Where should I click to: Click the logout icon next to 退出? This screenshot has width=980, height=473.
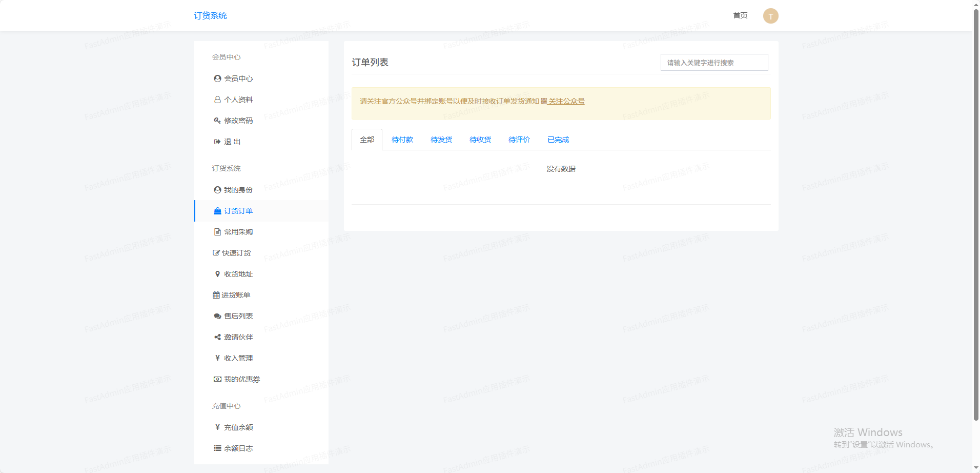tap(217, 142)
